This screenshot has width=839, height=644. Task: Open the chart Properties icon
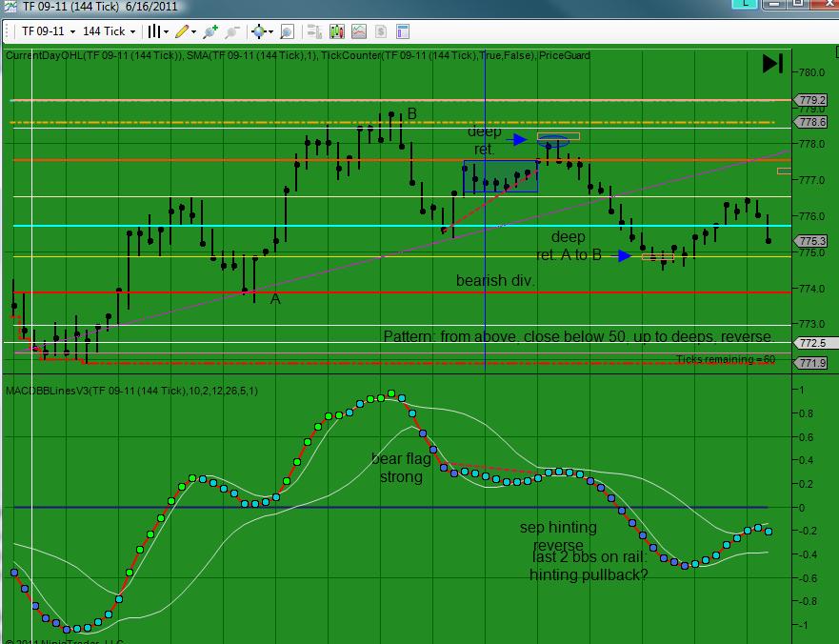pos(403,32)
